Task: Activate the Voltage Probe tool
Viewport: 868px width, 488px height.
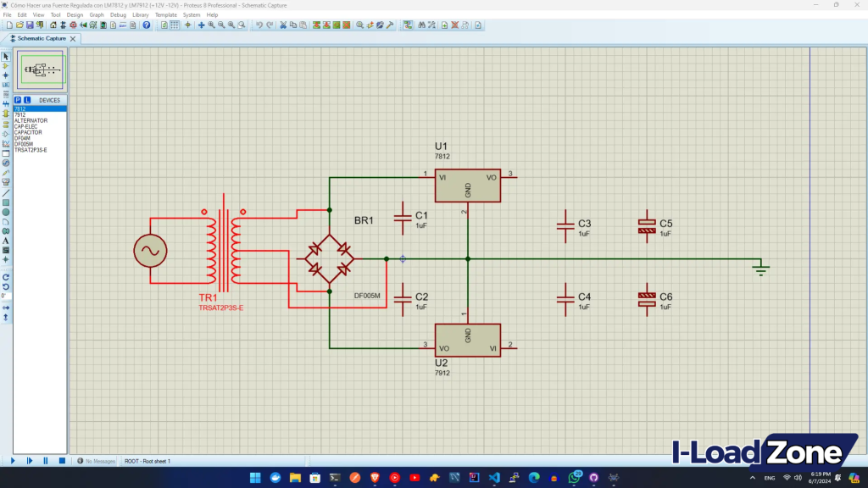Action: click(x=7, y=172)
